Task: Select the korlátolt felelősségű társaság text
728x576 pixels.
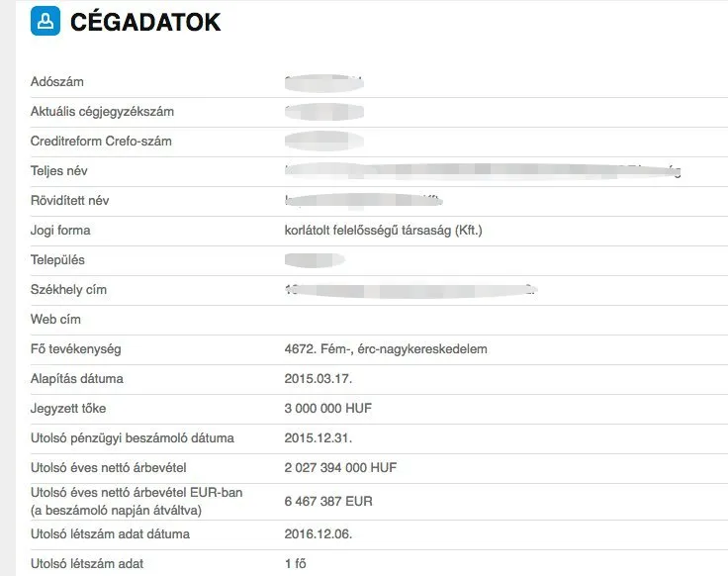Action: pyautogui.click(x=368, y=231)
